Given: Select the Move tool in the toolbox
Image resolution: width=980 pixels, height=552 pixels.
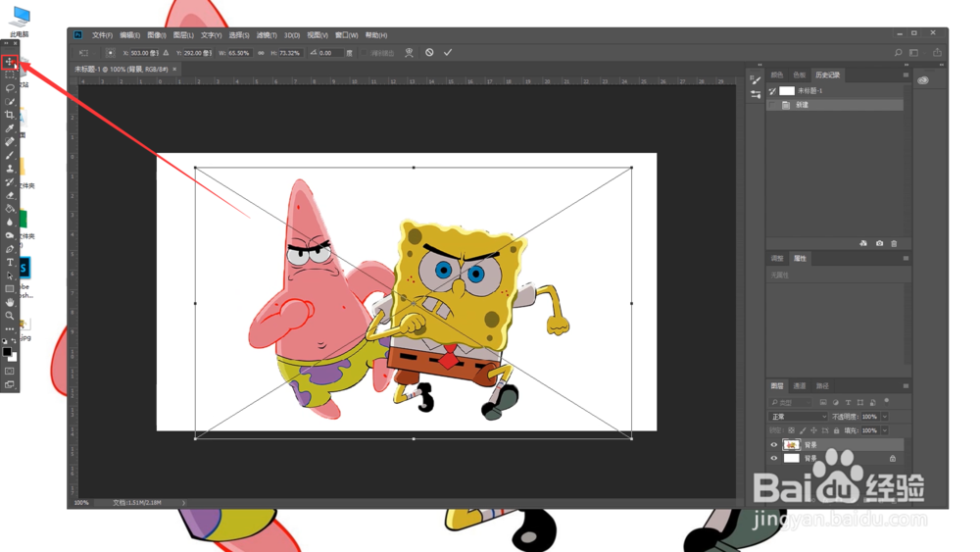Looking at the screenshot, I should pyautogui.click(x=10, y=62).
